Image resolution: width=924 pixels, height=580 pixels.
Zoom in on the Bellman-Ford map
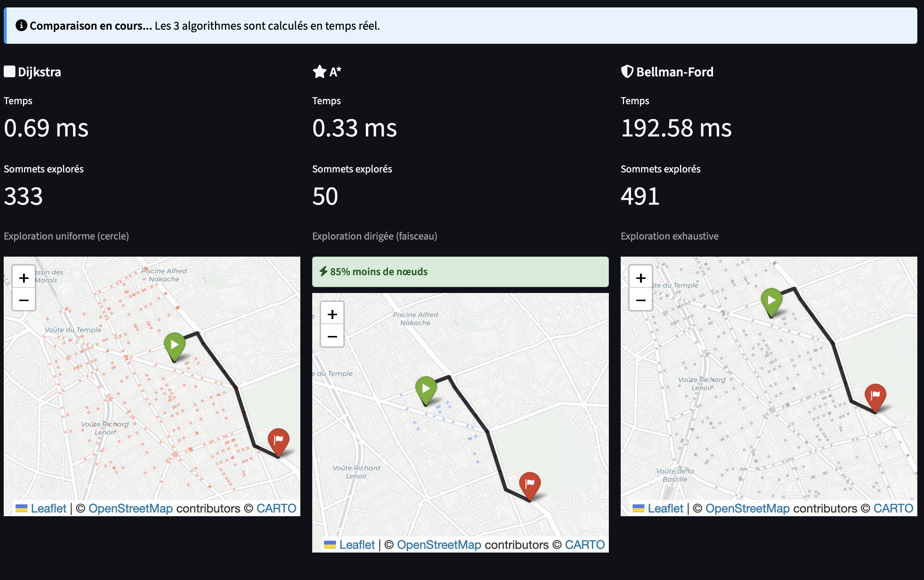coord(641,277)
